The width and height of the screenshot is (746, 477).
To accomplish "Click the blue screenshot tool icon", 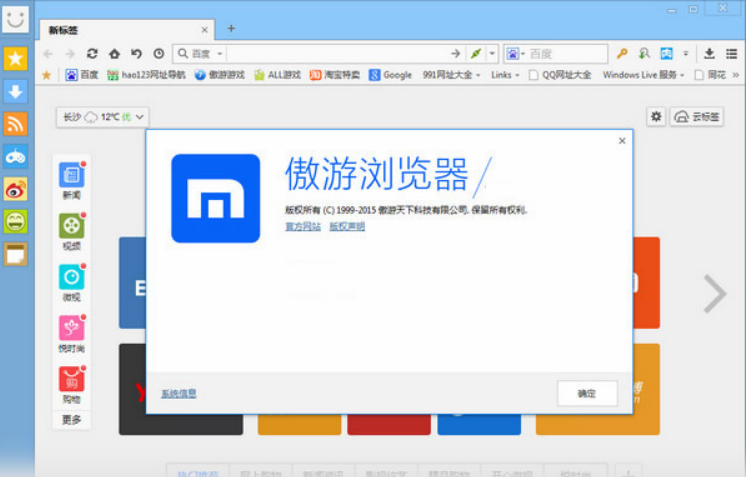I will [x=667, y=54].
